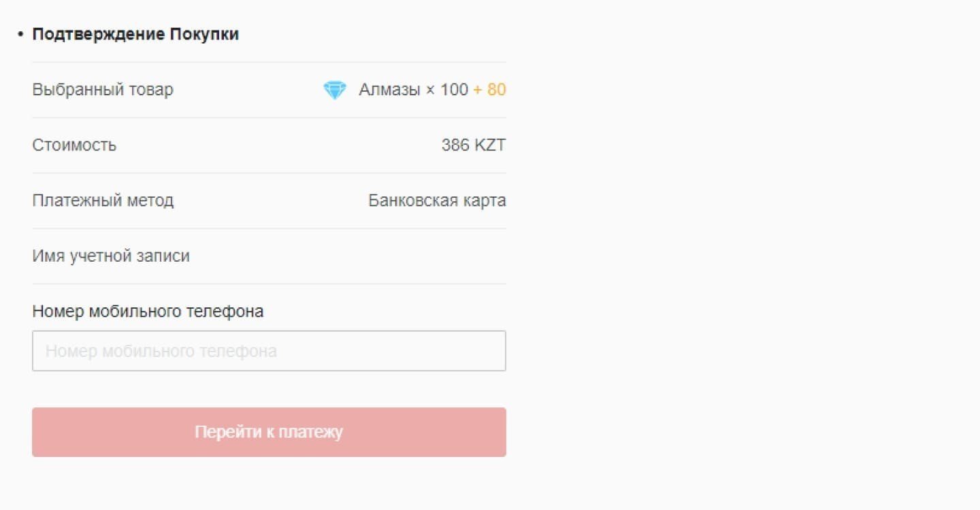Click the 'Стоимость' row label

(x=74, y=145)
